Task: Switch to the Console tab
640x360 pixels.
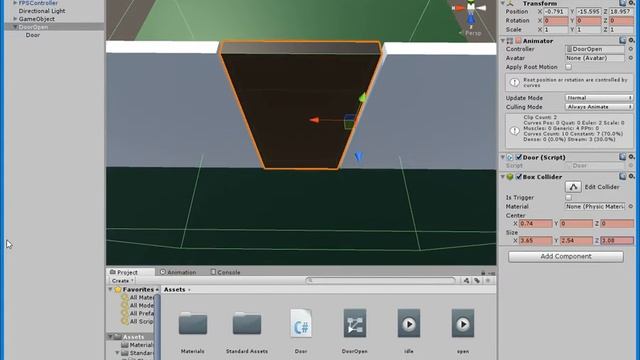Action: pyautogui.click(x=225, y=272)
